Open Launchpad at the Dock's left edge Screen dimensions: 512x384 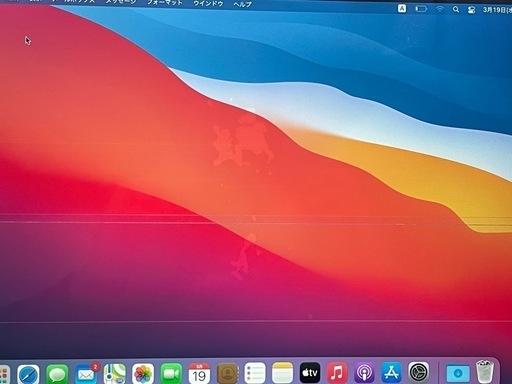point(4,375)
